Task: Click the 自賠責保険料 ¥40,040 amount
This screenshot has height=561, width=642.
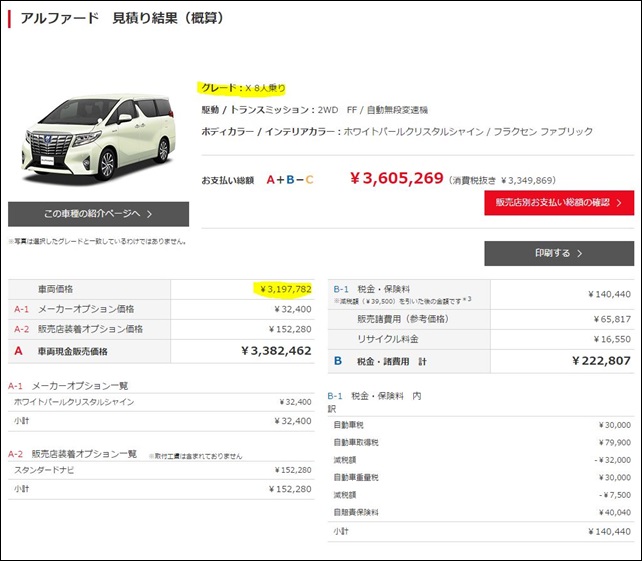Action: point(615,512)
